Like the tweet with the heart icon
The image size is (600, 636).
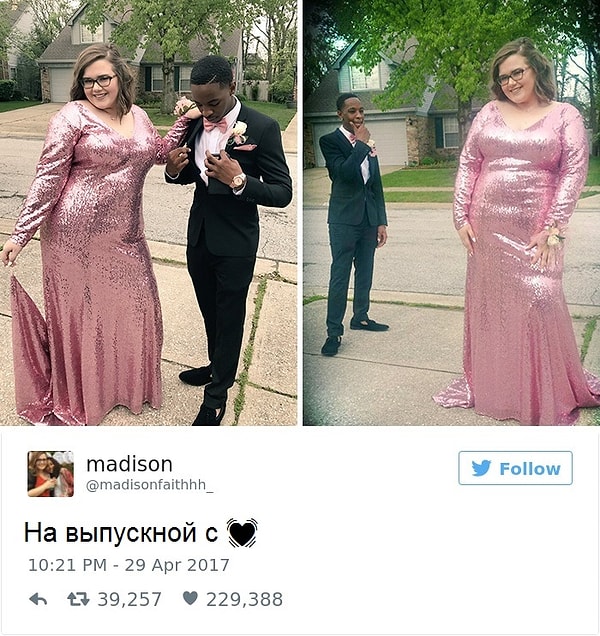(190, 598)
